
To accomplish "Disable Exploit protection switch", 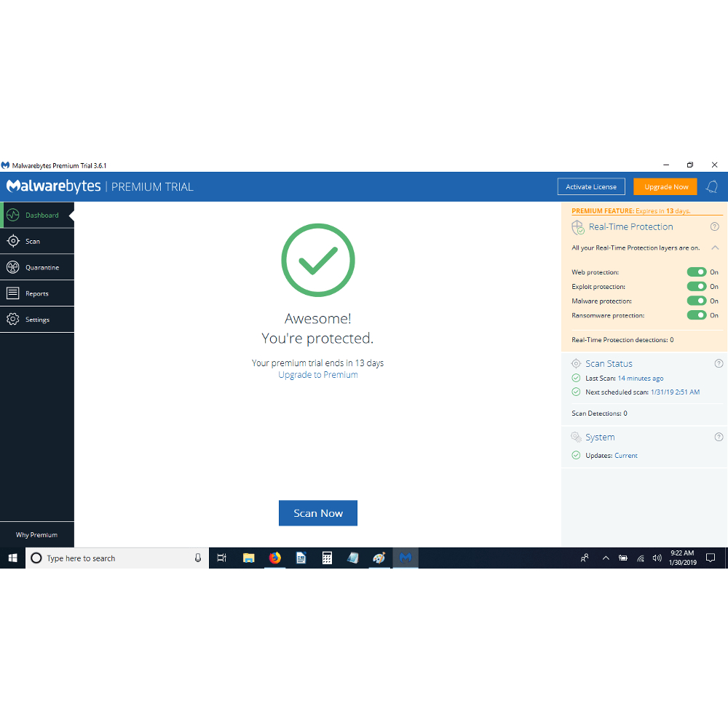I will tap(697, 287).
